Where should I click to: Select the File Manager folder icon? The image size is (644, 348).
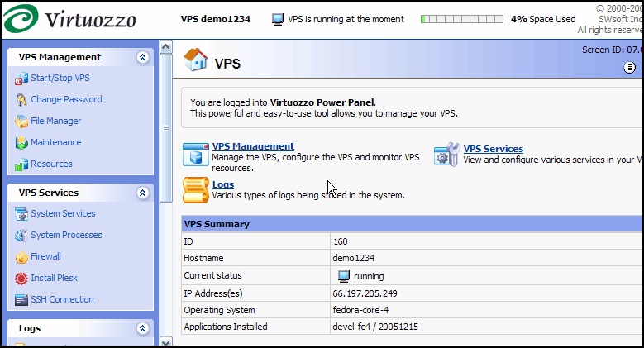(21, 122)
